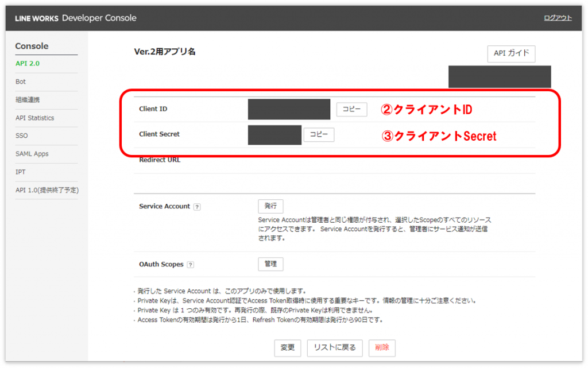Click the Redirect URL label
The width and height of the screenshot is (588, 368).
160,160
